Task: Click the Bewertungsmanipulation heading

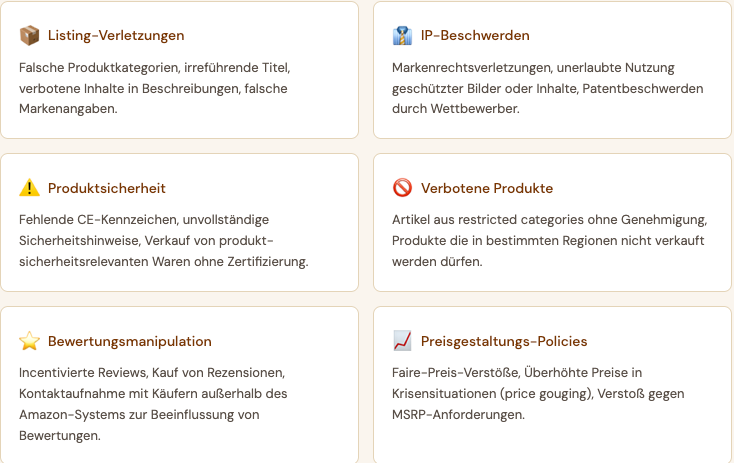Action: point(130,341)
